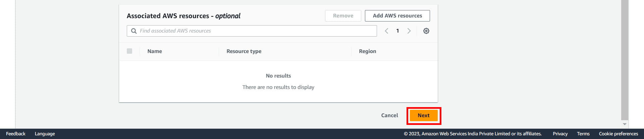Open the Language selector in footer
Screen dimensions: 644x139
click(x=45, y=134)
